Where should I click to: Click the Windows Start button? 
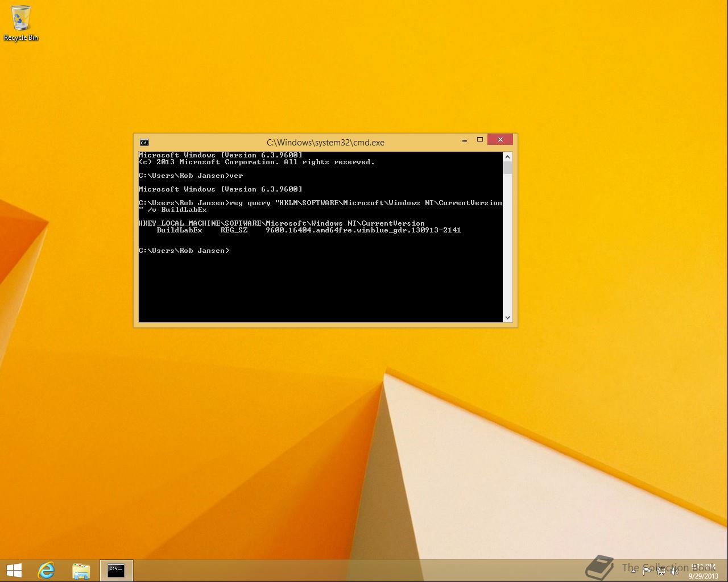[14, 570]
